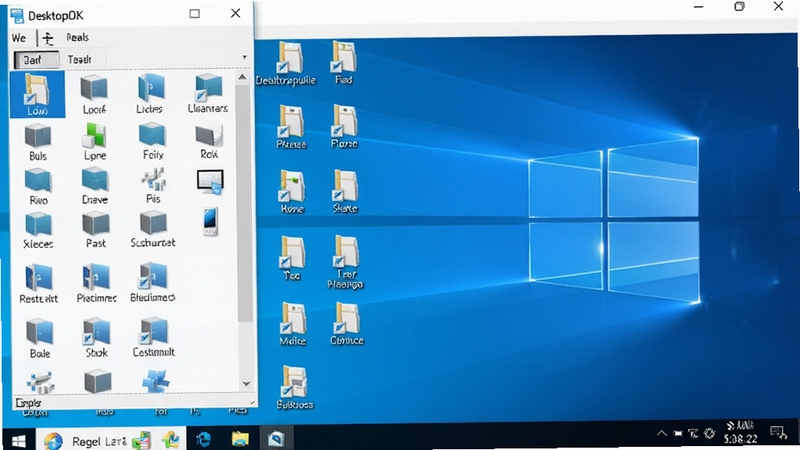Click the 'Past' box icon
Screen dimensions: 800x450
pyautogui.click(x=96, y=231)
